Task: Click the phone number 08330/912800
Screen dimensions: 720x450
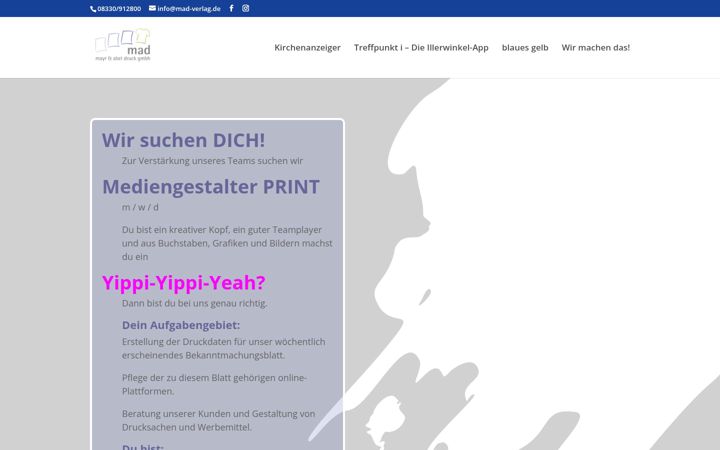Action: coord(116,9)
